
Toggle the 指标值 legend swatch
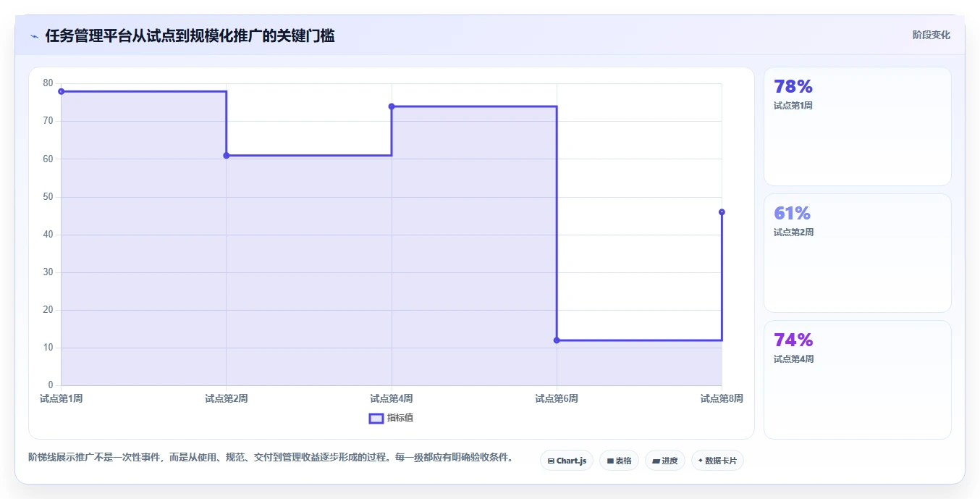coord(376,418)
